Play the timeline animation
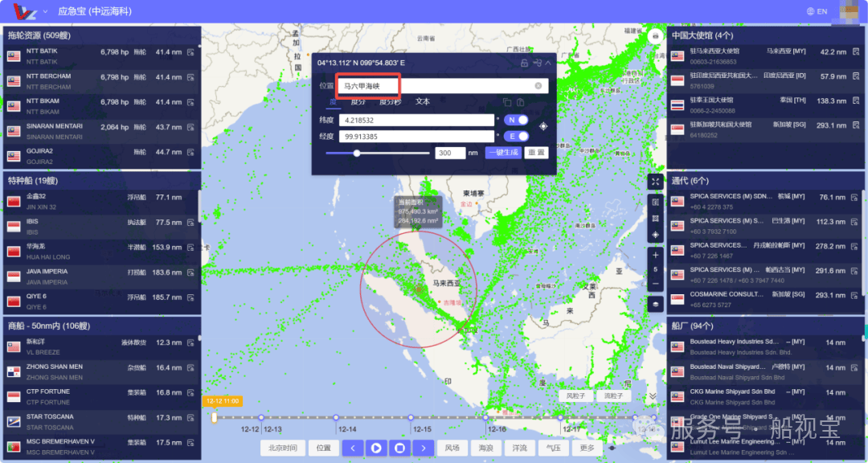Screen dimensions: 868x463 click(375, 448)
